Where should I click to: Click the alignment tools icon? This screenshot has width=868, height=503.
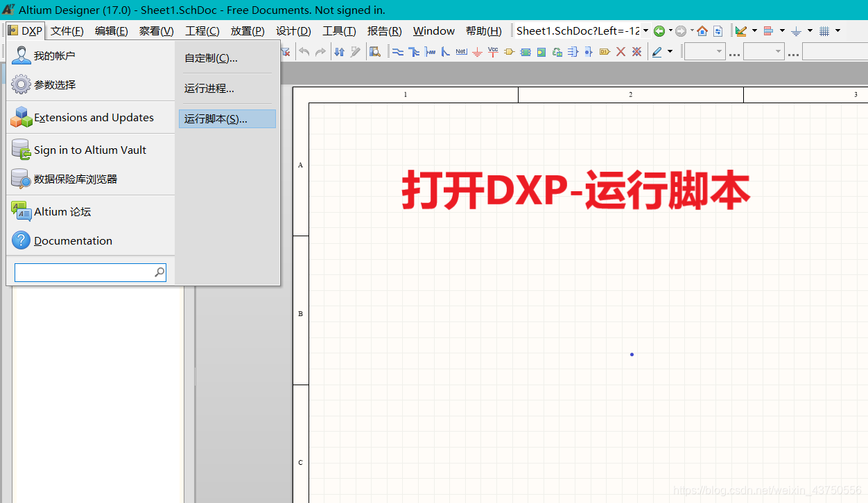tap(768, 30)
